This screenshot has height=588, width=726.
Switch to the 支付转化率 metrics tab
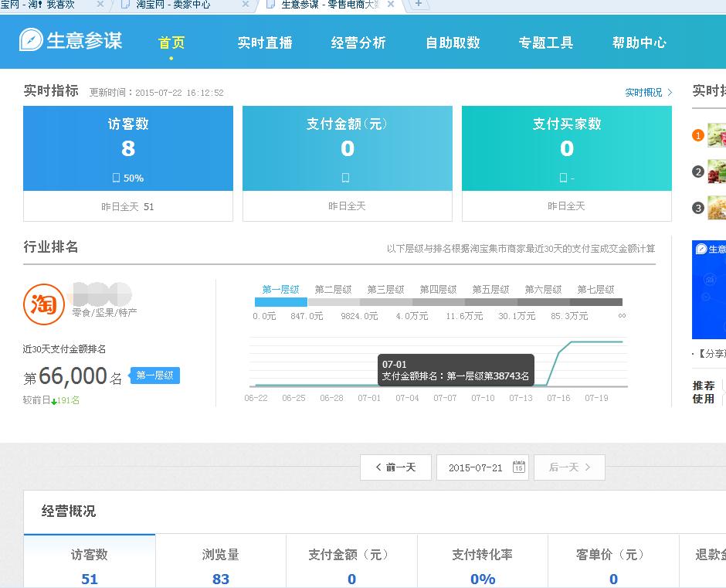click(482, 555)
